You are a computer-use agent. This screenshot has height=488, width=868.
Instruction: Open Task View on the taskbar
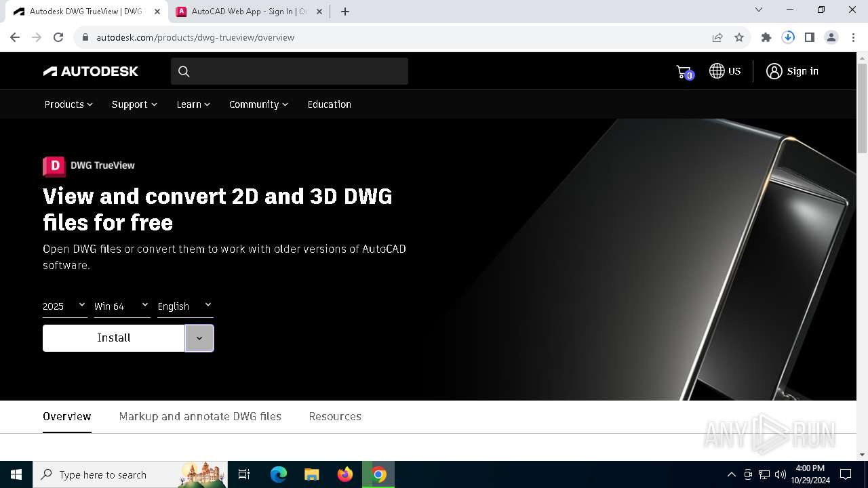(244, 474)
